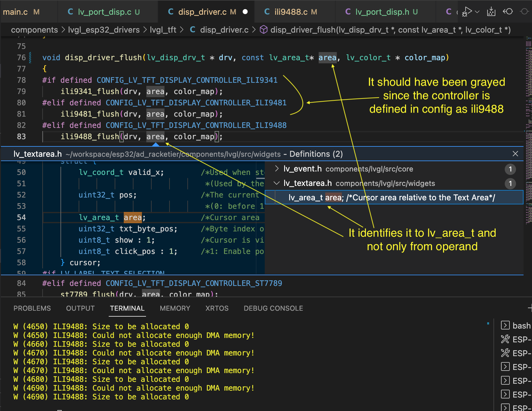This screenshot has height=411, width=532.
Task: Click line number 83 in gutter
Action: [21, 136]
